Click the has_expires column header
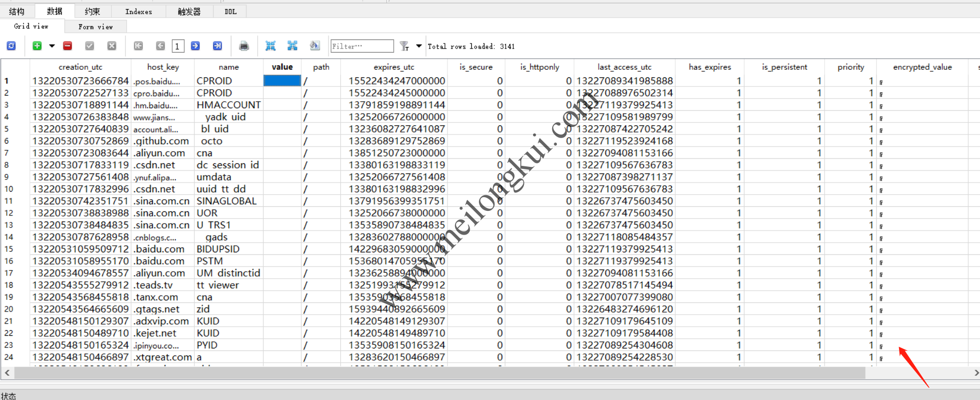The image size is (980, 400). [710, 67]
